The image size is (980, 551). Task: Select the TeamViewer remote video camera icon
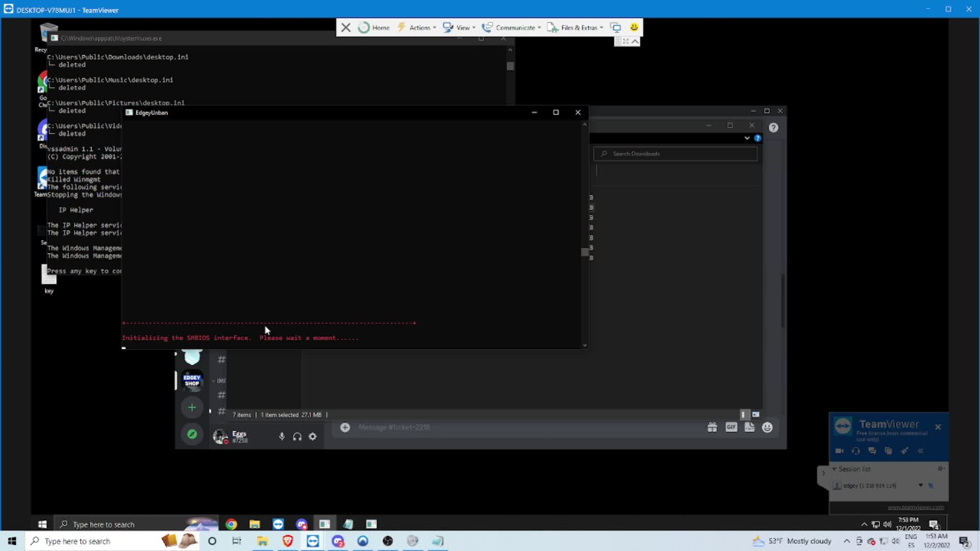(839, 451)
